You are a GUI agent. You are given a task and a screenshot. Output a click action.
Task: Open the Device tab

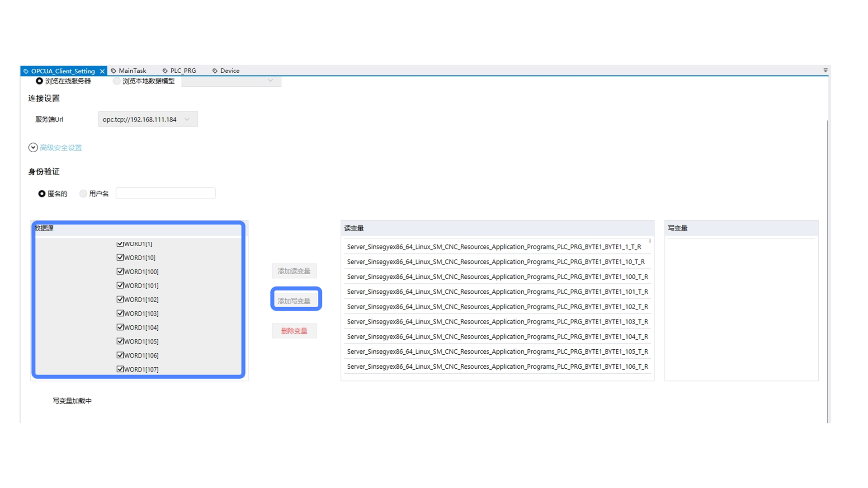(230, 71)
